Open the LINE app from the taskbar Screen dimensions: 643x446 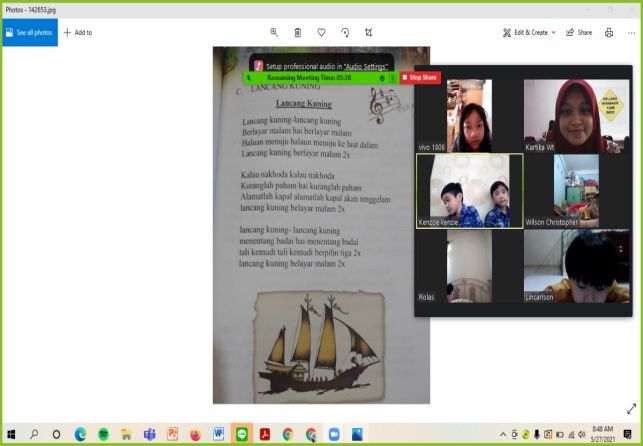tap(242, 434)
